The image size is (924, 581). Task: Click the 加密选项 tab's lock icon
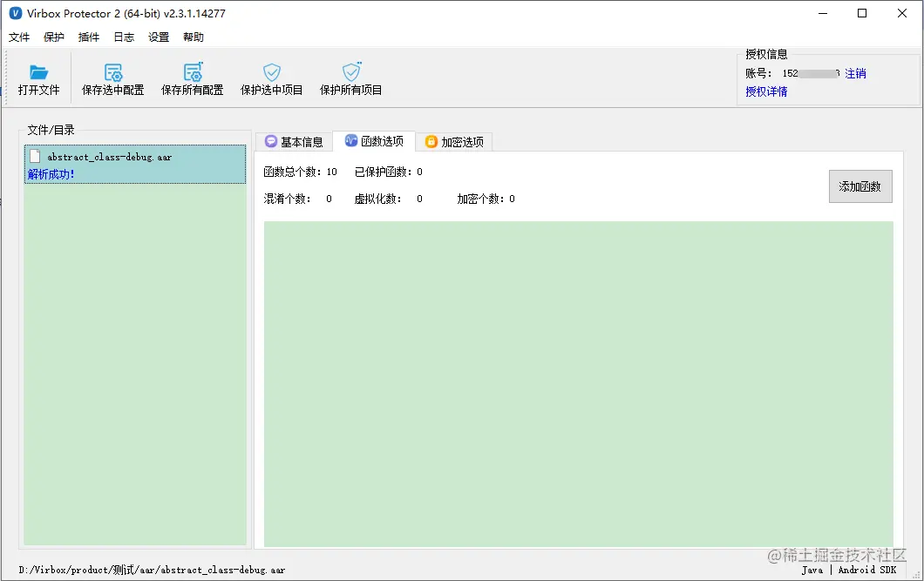pos(431,141)
